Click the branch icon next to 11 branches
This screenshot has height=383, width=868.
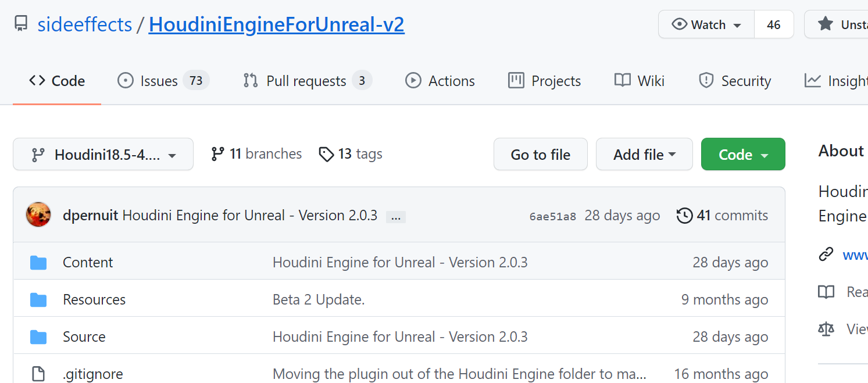[x=218, y=153]
